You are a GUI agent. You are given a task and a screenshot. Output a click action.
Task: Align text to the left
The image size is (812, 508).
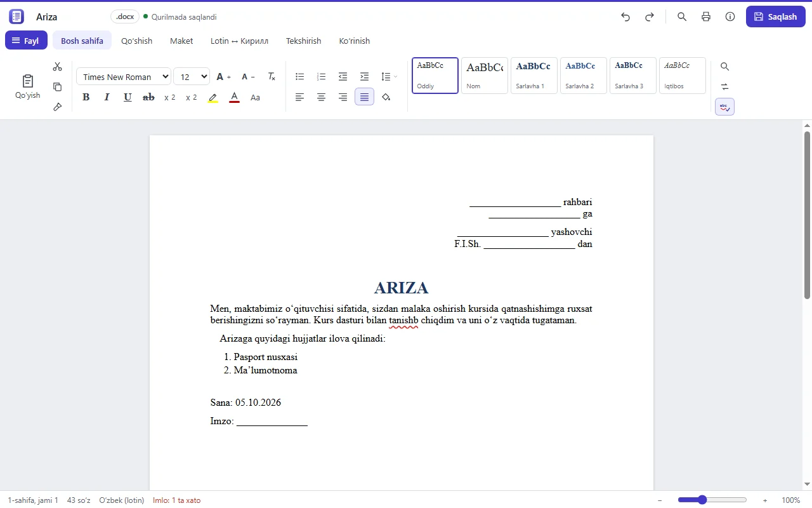[300, 97]
